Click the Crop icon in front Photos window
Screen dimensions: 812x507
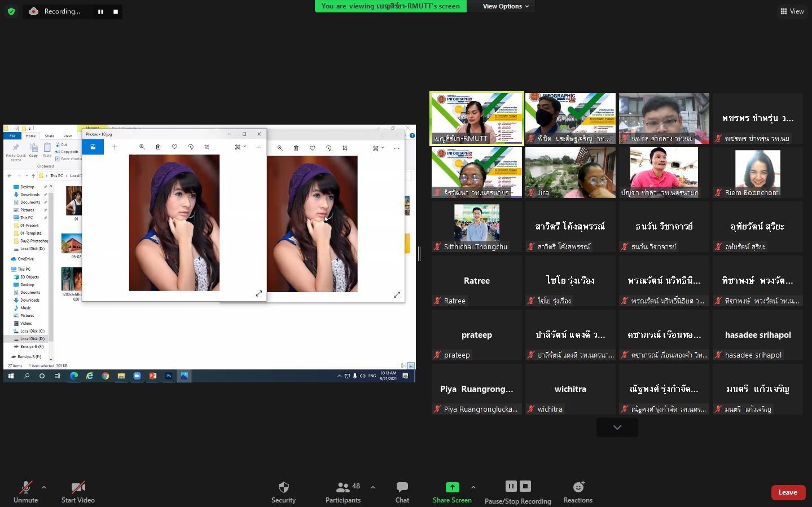coord(207,147)
